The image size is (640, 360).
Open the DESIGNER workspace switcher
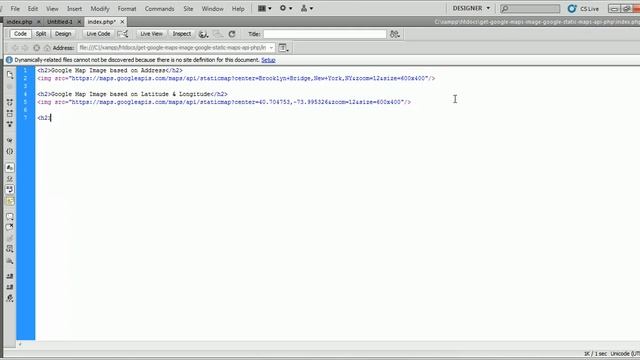[471, 8]
